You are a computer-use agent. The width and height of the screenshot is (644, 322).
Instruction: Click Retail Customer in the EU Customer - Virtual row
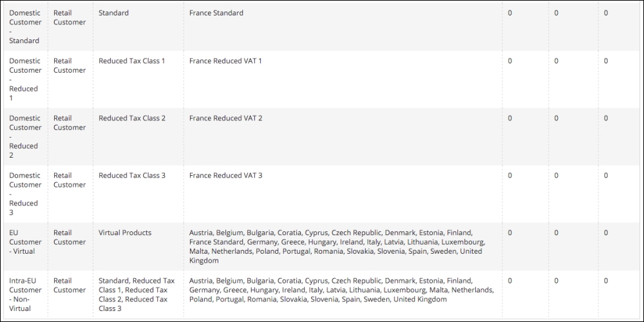[70, 237]
